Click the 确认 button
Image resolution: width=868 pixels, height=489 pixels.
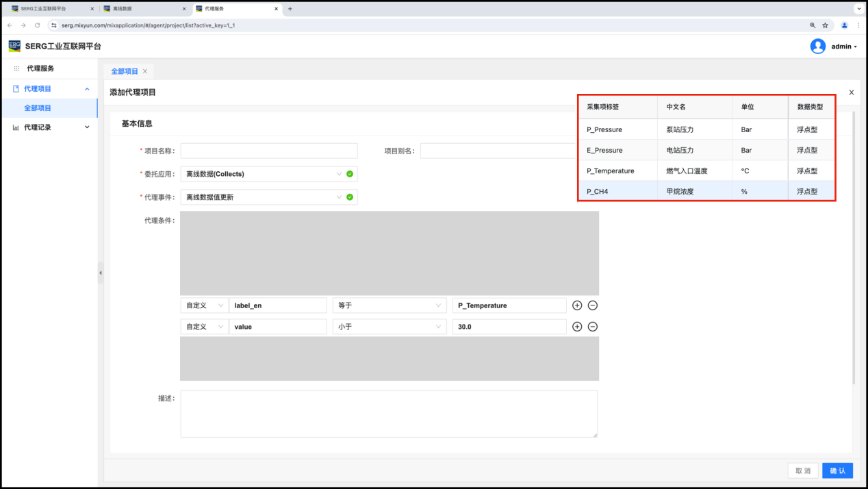(837, 471)
